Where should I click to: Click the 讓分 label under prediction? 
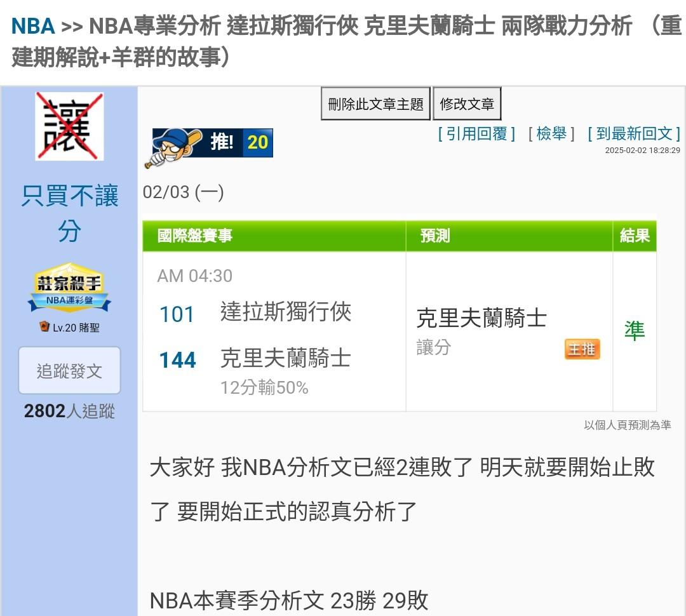click(434, 347)
